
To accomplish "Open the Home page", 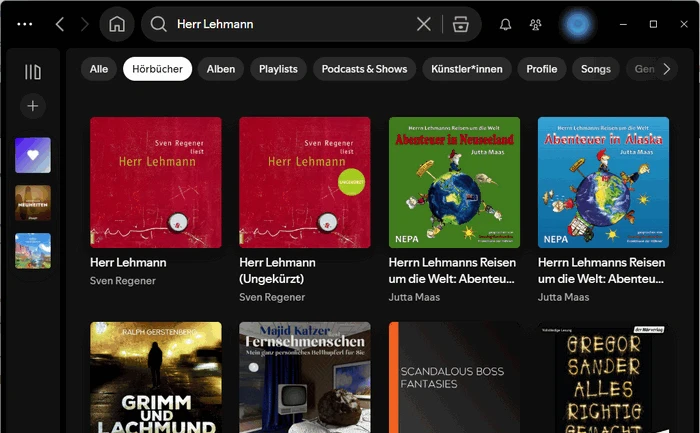I will 117,24.
